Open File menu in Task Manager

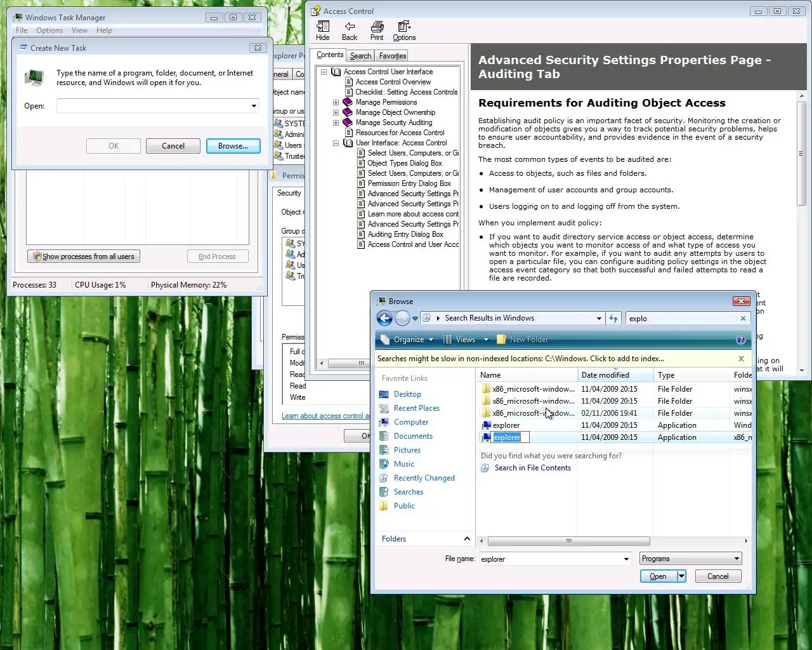(x=22, y=30)
